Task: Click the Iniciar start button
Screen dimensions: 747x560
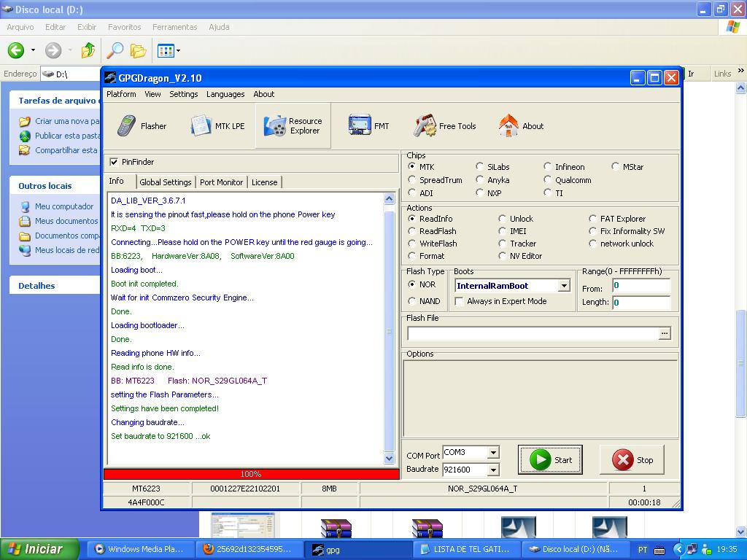Action: 38,549
